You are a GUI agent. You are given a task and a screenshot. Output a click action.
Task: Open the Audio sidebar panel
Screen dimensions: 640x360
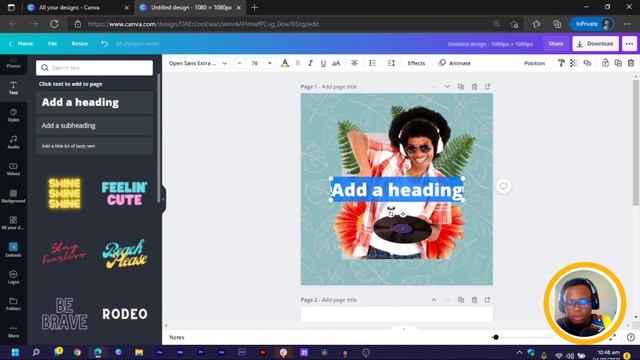coord(13,142)
